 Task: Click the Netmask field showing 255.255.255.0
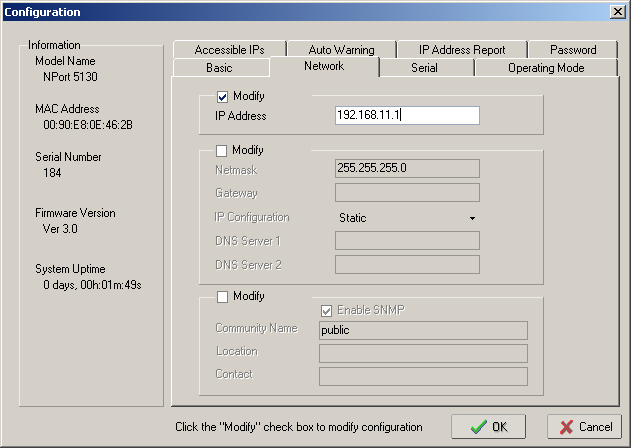(407, 169)
